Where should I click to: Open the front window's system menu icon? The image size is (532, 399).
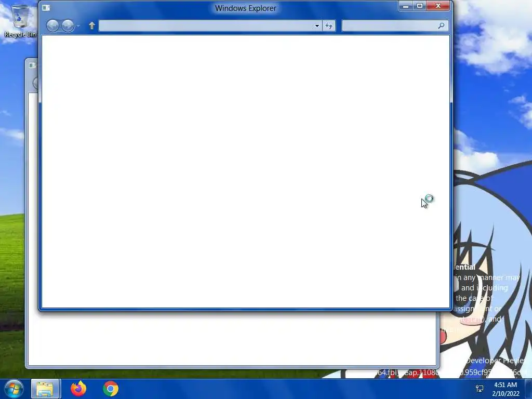click(x=46, y=7)
